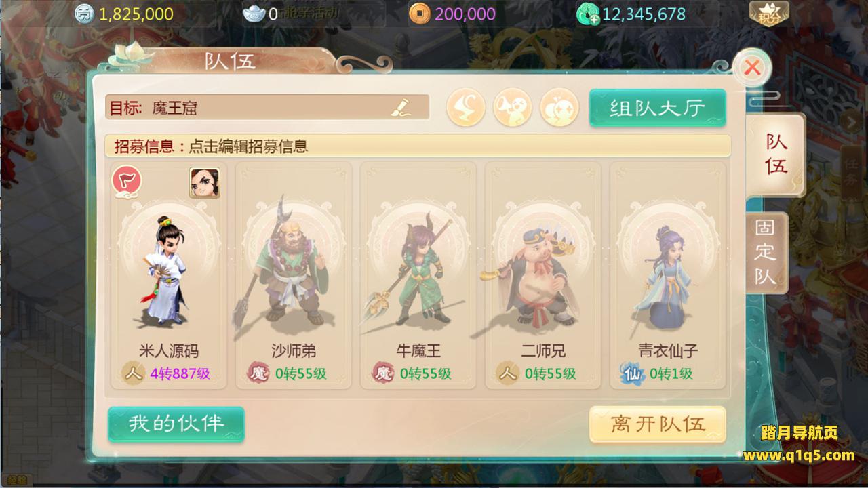Open the small portrait avatar on 米人源码 card
Screen dimensions: 868x488
pos(204,182)
